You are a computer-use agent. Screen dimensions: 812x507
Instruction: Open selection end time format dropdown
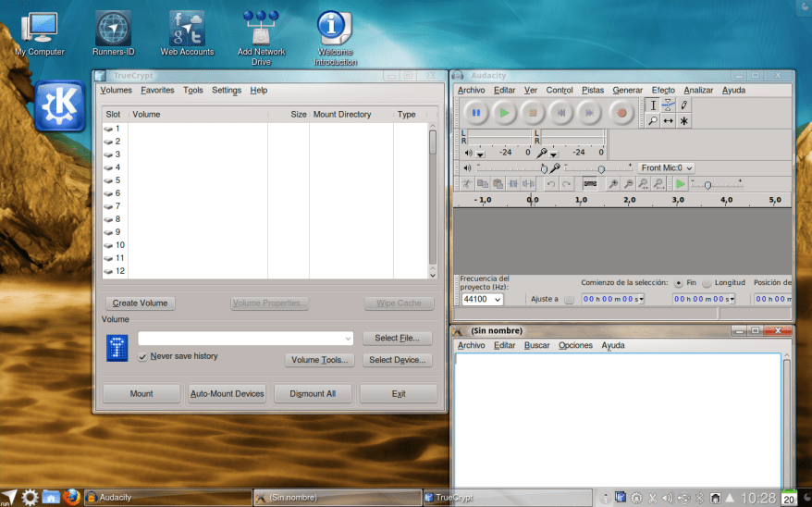pyautogui.click(x=732, y=299)
